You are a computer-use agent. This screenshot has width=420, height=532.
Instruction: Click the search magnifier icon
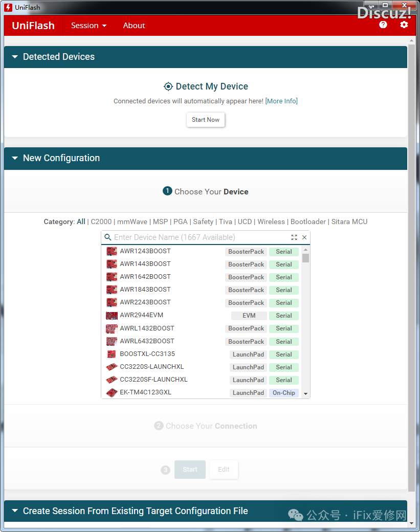(x=108, y=237)
